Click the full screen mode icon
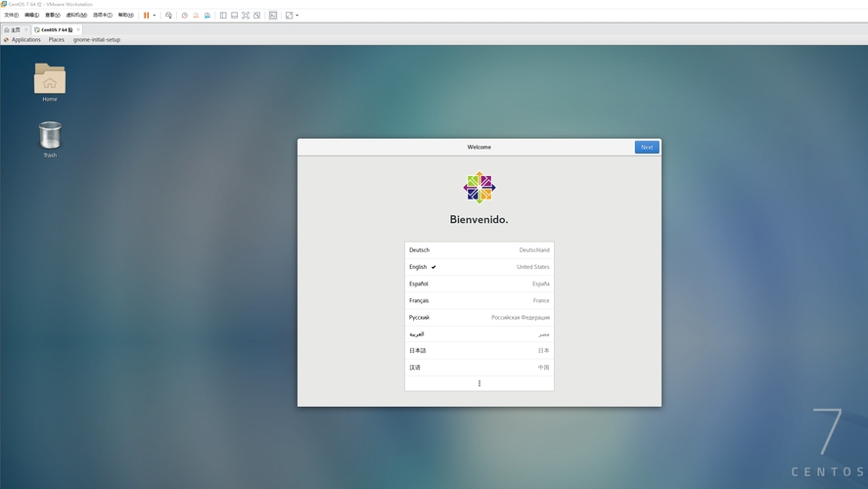Image resolution: width=868 pixels, height=489 pixels. pos(246,16)
